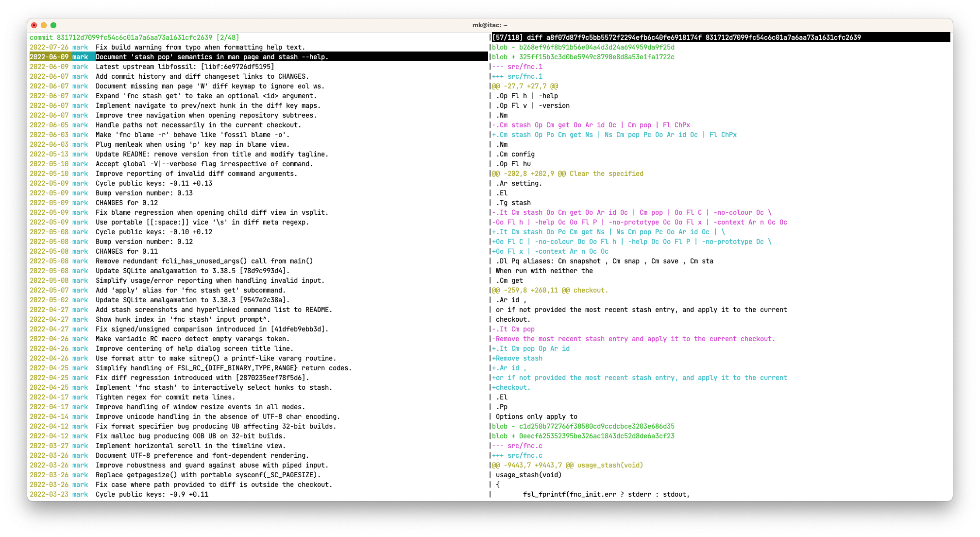Click the 'Implement horizontal scroll in the timeline view' commit
This screenshot has height=537, width=980.
coord(197,446)
